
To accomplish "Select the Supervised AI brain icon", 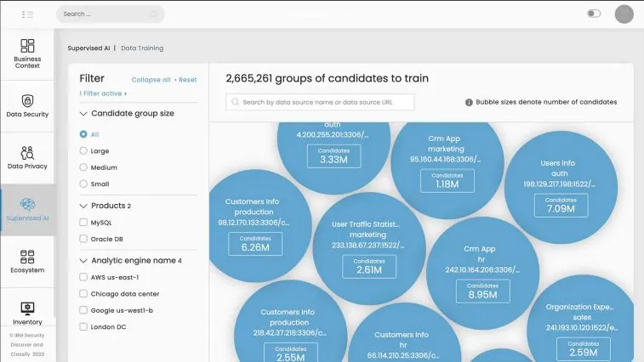I will point(27,205).
